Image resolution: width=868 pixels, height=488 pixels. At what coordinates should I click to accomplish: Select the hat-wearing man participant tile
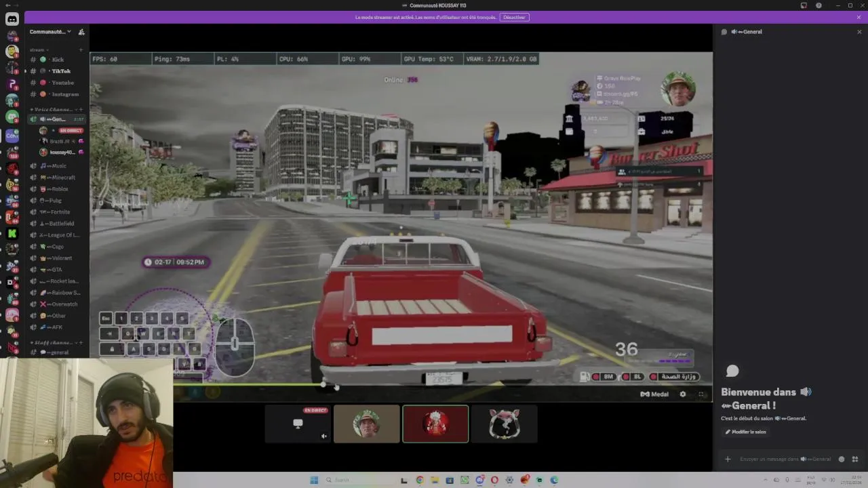(366, 424)
